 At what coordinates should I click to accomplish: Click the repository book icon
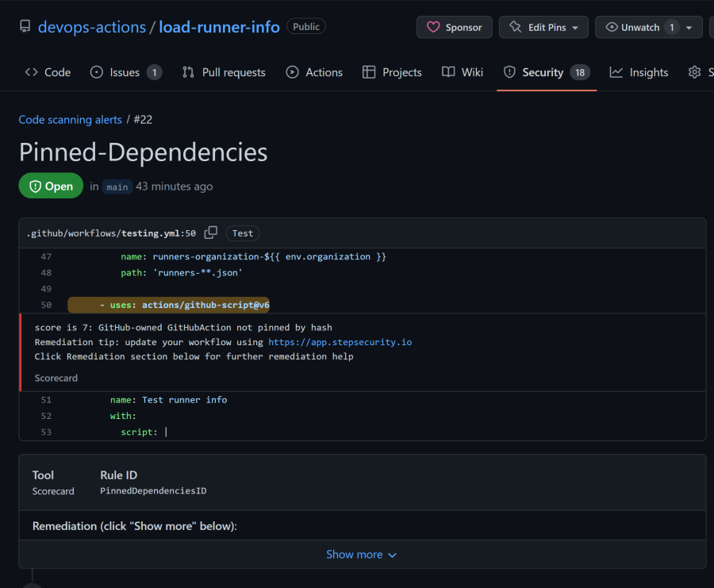coord(25,26)
